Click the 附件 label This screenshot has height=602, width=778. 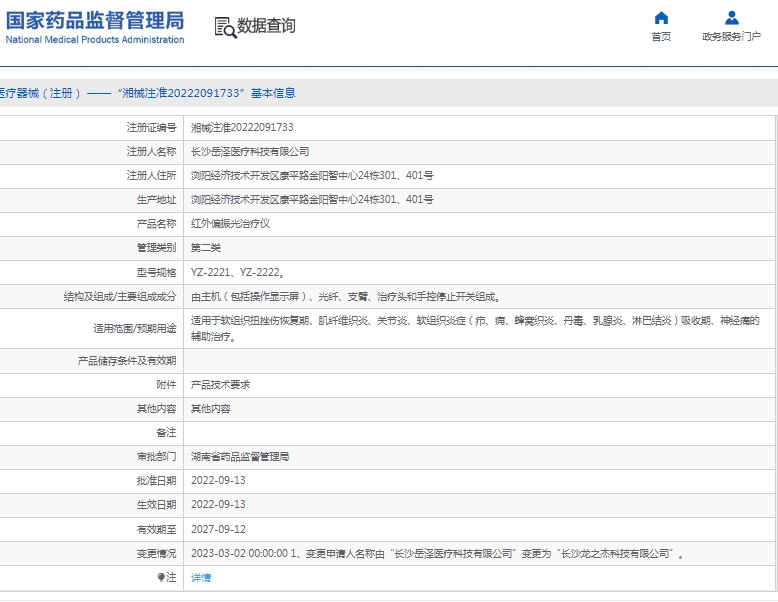[166, 385]
